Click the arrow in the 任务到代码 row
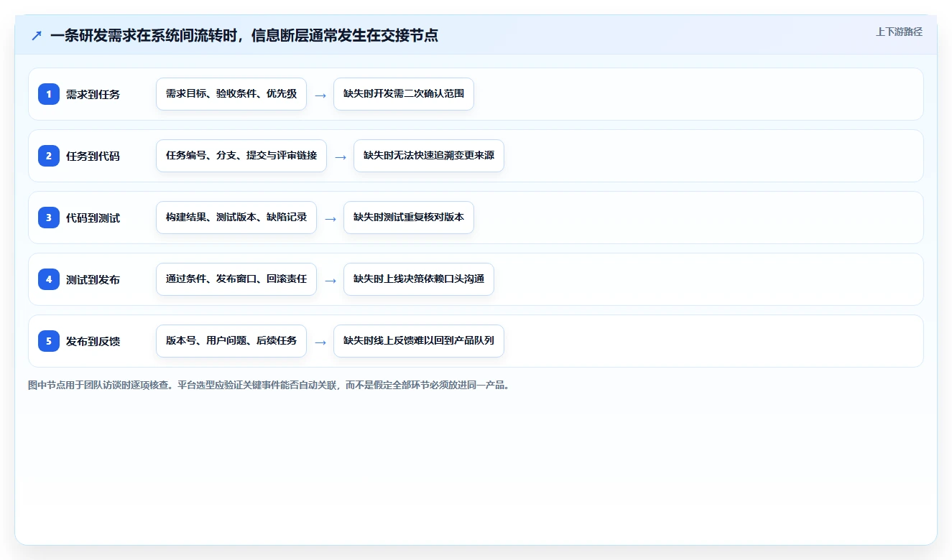This screenshot has width=952, height=560. (x=341, y=157)
